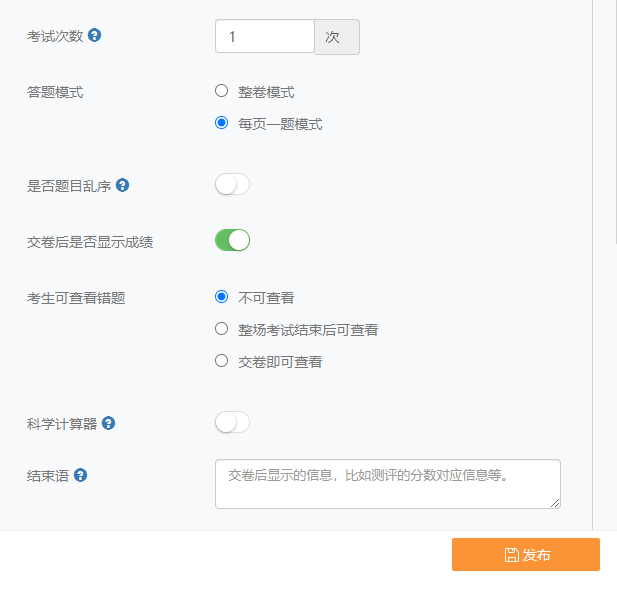Click the save icon on 发布 button
The height and width of the screenshot is (593, 617).
(511, 555)
